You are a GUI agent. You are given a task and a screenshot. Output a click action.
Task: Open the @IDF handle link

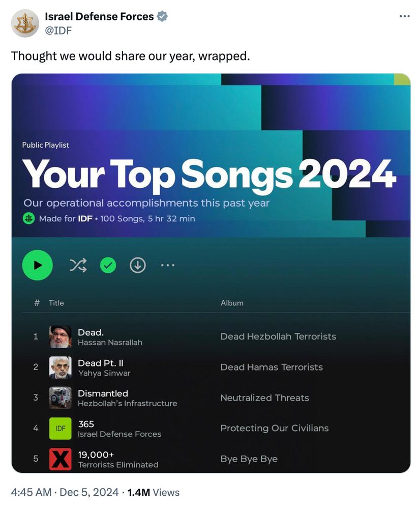point(58,31)
